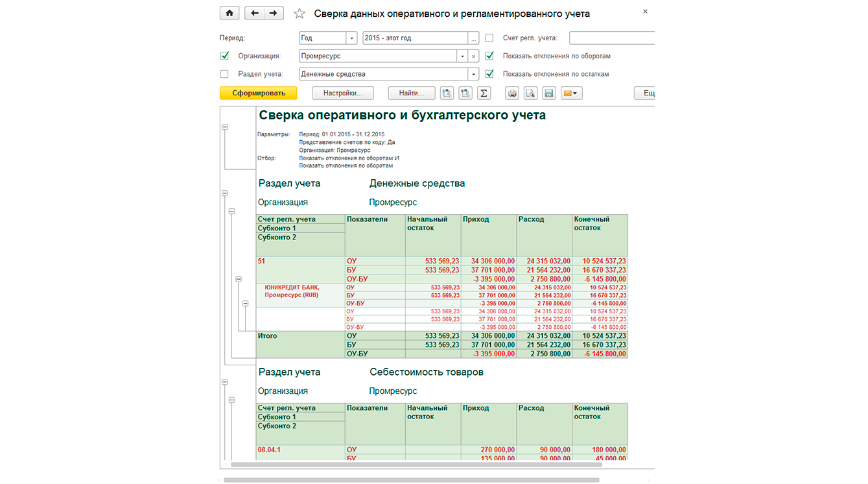Open the Год period type dropdown

(x=351, y=38)
